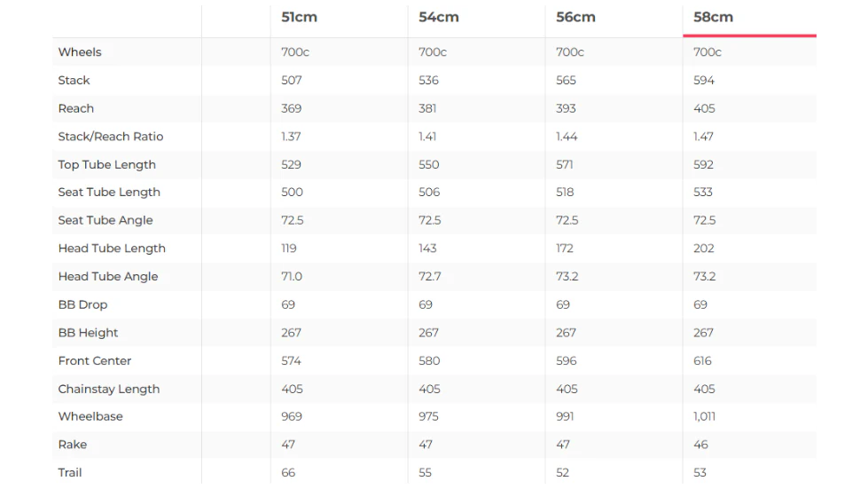This screenshot has width=868, height=489.
Task: Click the Trail row label
Action: 70,473
